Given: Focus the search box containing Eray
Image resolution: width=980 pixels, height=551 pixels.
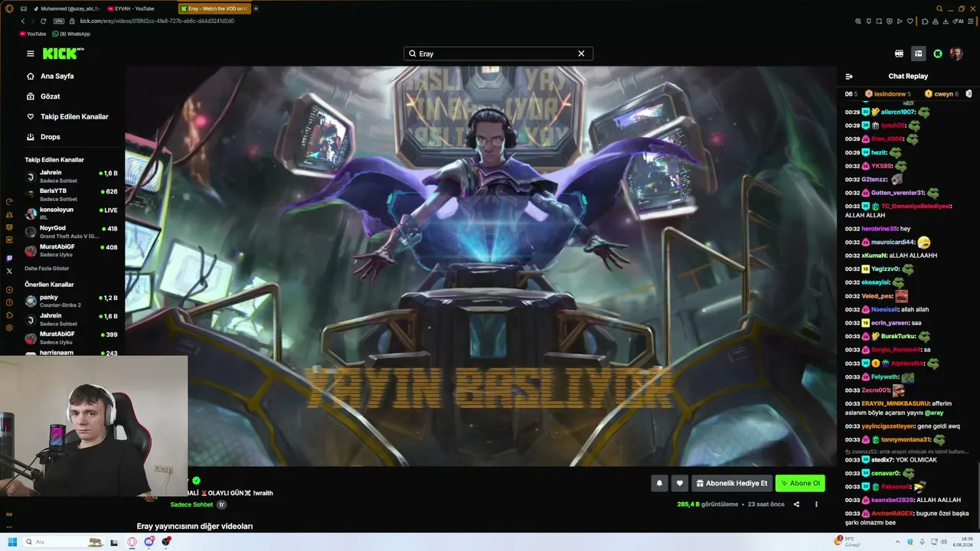Looking at the screenshot, I should pyautogui.click(x=498, y=54).
